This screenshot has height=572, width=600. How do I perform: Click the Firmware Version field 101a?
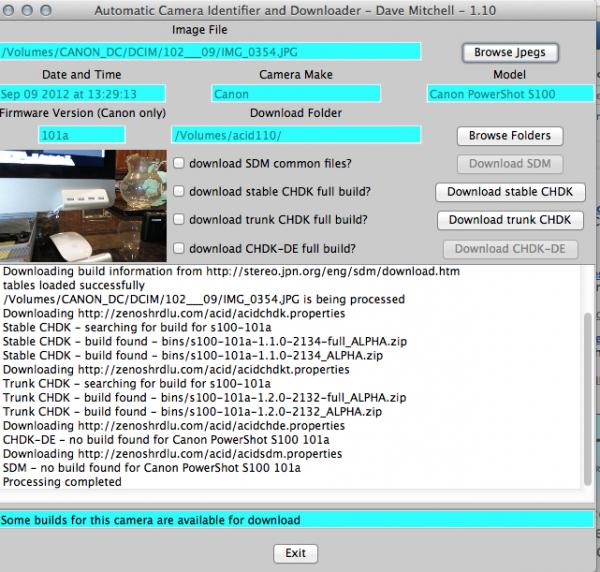click(x=82, y=135)
